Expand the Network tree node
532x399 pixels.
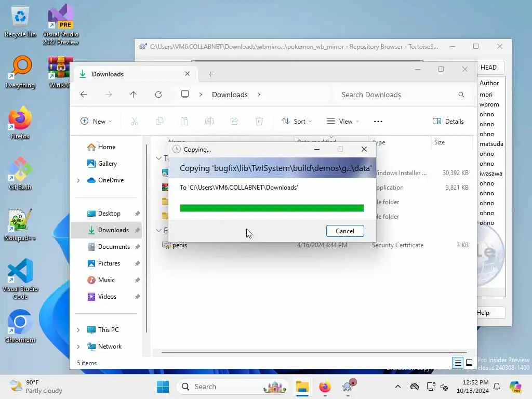[x=78, y=347]
